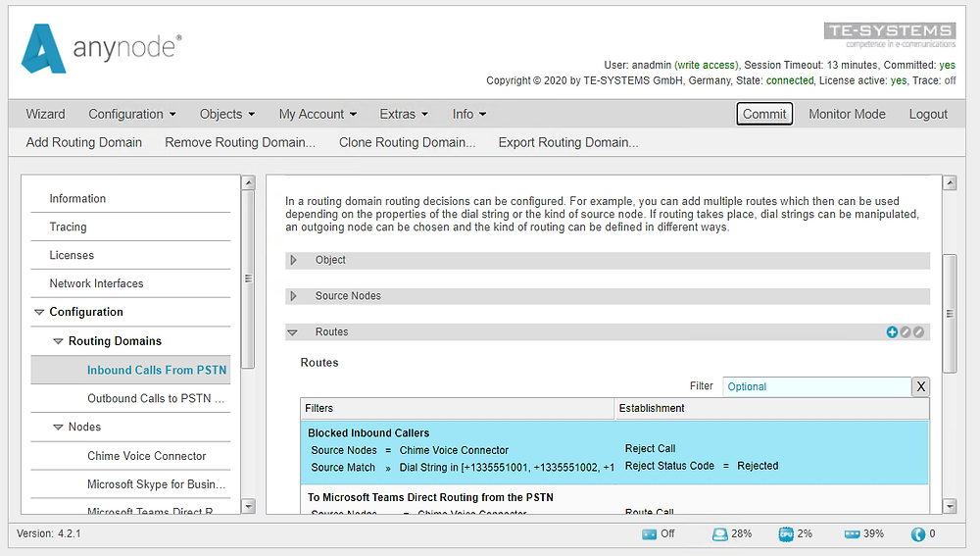Select the Blocked Inbound Callers route
Screen dimensions: 980x556
point(614,452)
